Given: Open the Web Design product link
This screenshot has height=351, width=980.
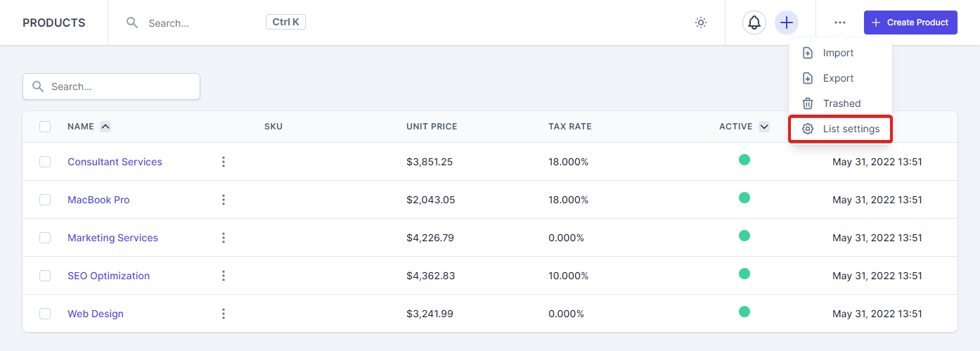Looking at the screenshot, I should [x=96, y=314].
